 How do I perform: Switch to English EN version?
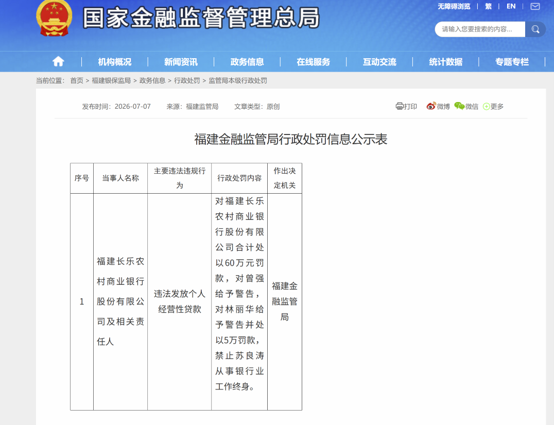pyautogui.click(x=511, y=6)
